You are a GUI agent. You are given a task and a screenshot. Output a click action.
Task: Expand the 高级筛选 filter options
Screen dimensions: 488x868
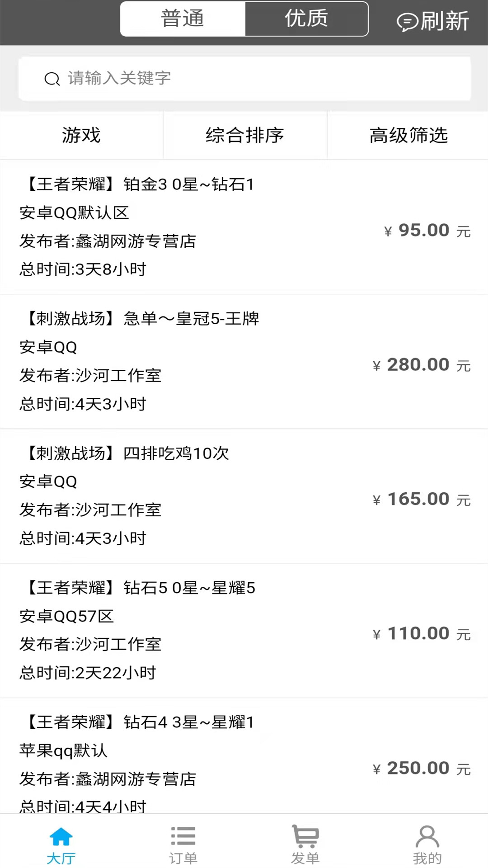point(408,135)
